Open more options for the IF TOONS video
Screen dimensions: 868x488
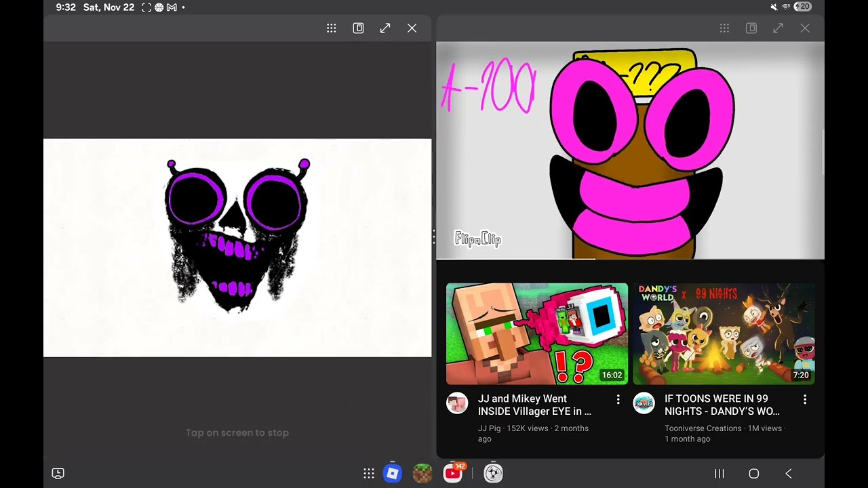click(805, 400)
